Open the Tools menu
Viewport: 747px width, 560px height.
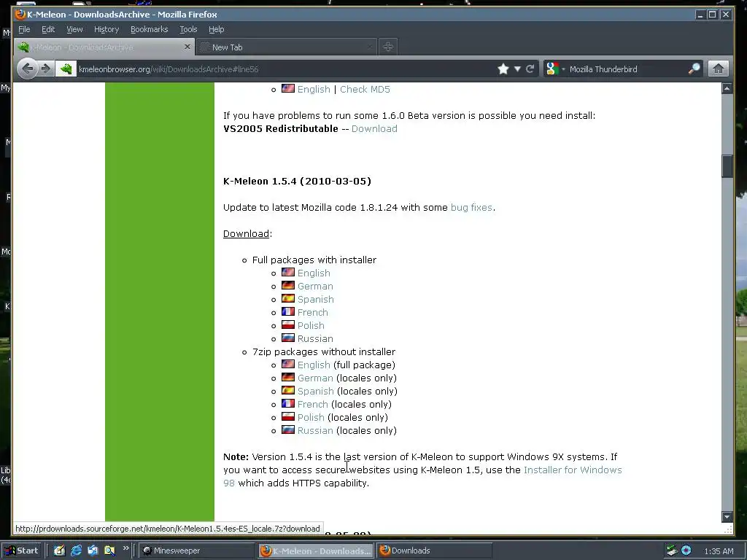click(188, 29)
